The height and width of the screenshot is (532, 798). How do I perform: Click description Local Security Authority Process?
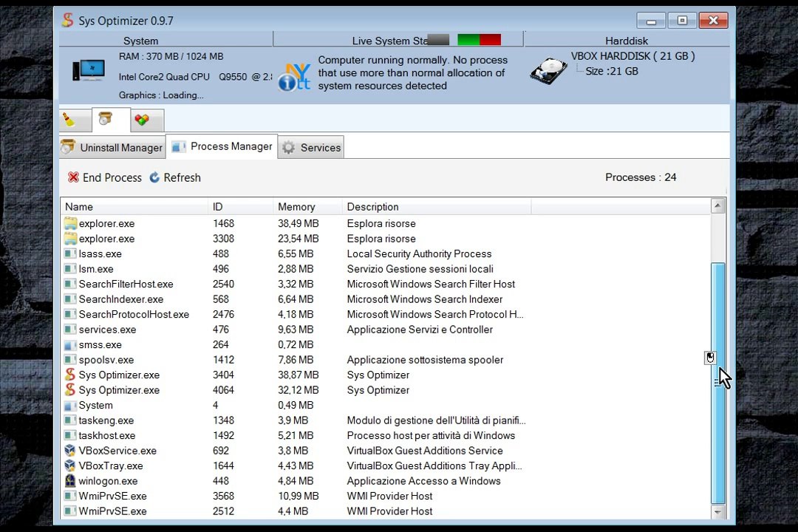coord(420,253)
